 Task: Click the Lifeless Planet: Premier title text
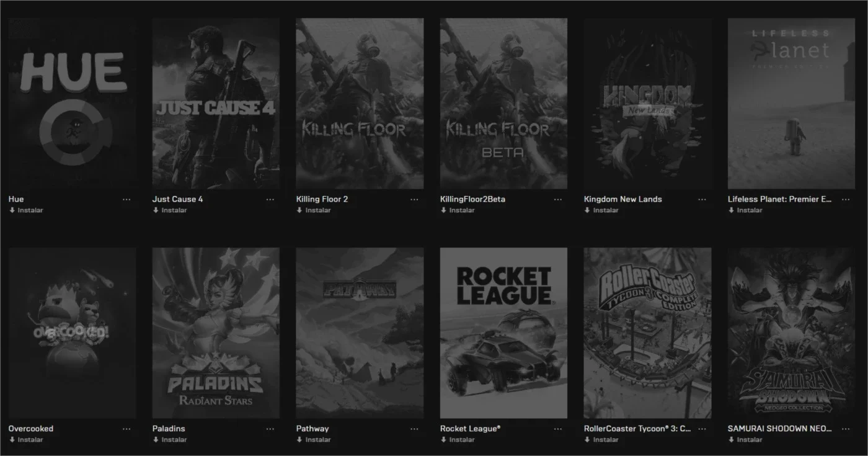pyautogui.click(x=781, y=199)
